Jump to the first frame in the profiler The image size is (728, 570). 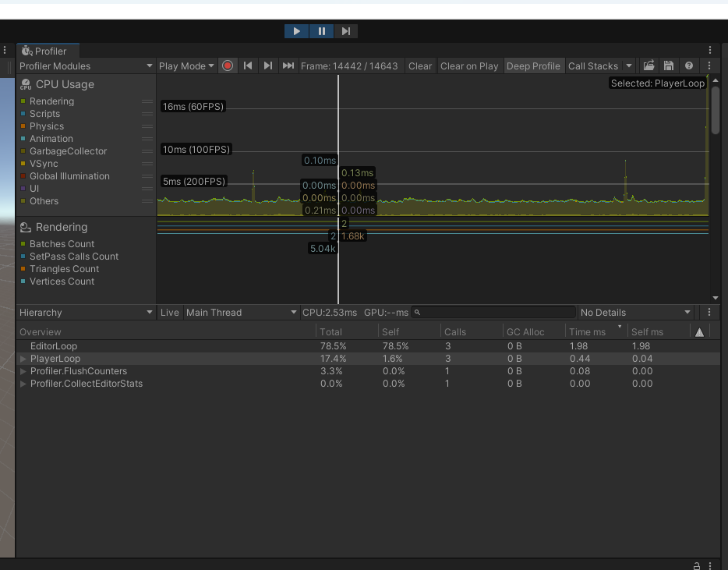248,65
